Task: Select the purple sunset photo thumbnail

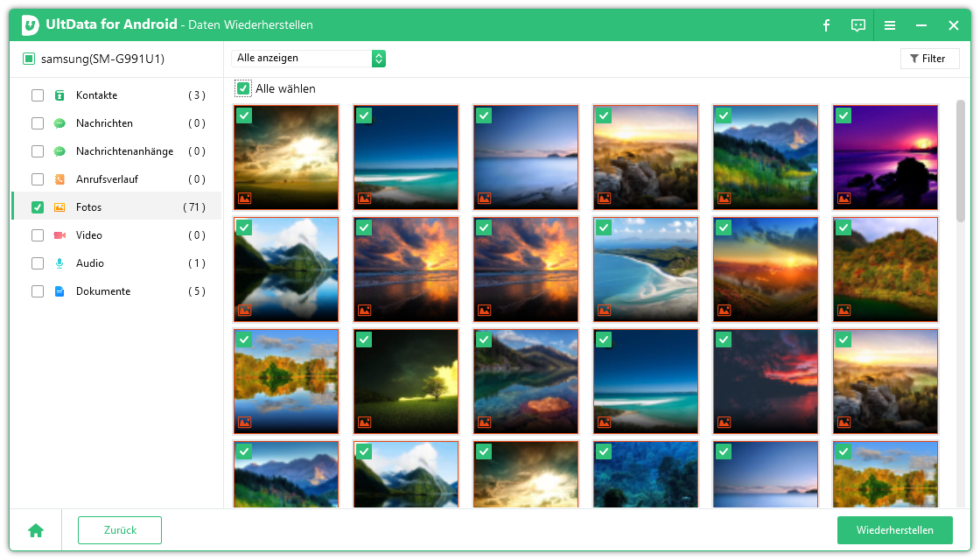Action: point(885,157)
